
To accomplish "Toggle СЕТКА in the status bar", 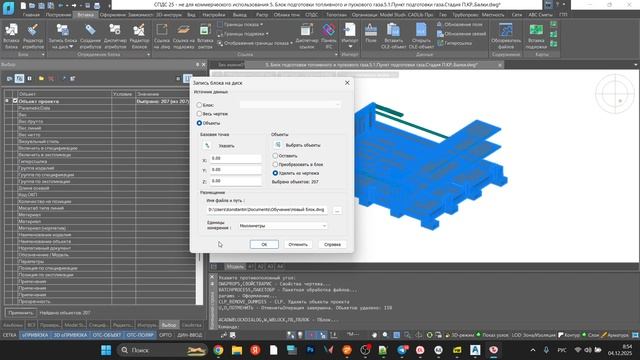I will tap(9, 335).
